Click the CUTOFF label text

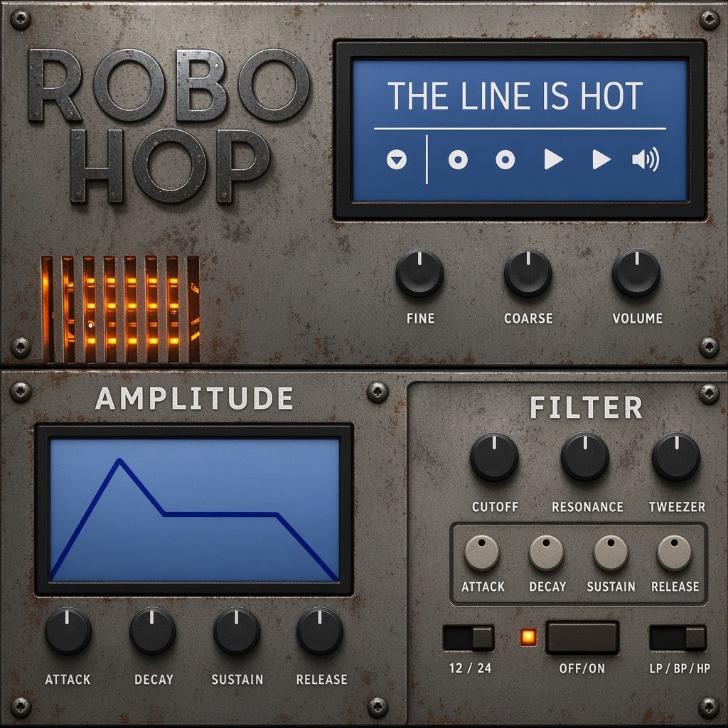click(495, 507)
